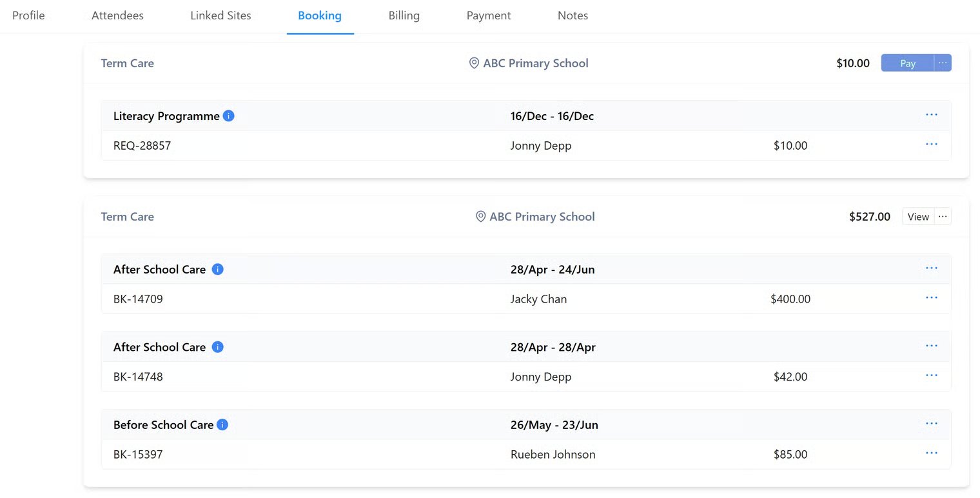Open the Attendees tab
The image size is (980, 498).
click(x=117, y=15)
